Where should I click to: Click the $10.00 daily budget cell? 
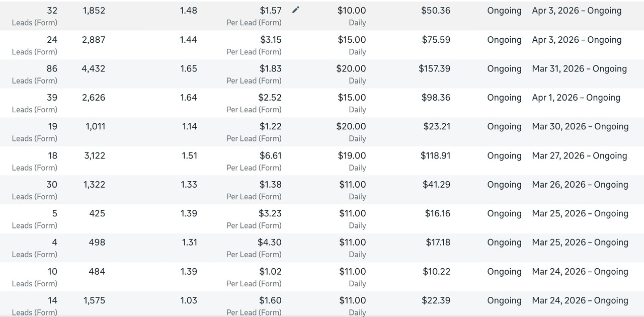click(352, 11)
